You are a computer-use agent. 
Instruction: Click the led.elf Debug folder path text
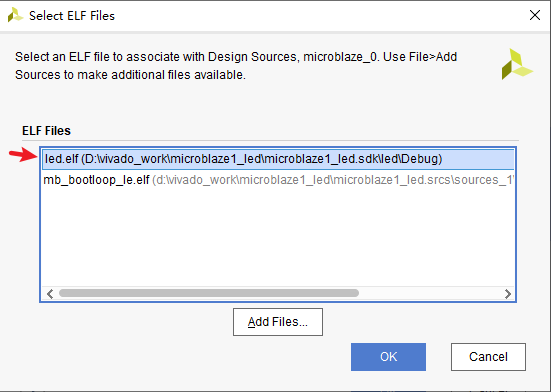[x=262, y=159]
